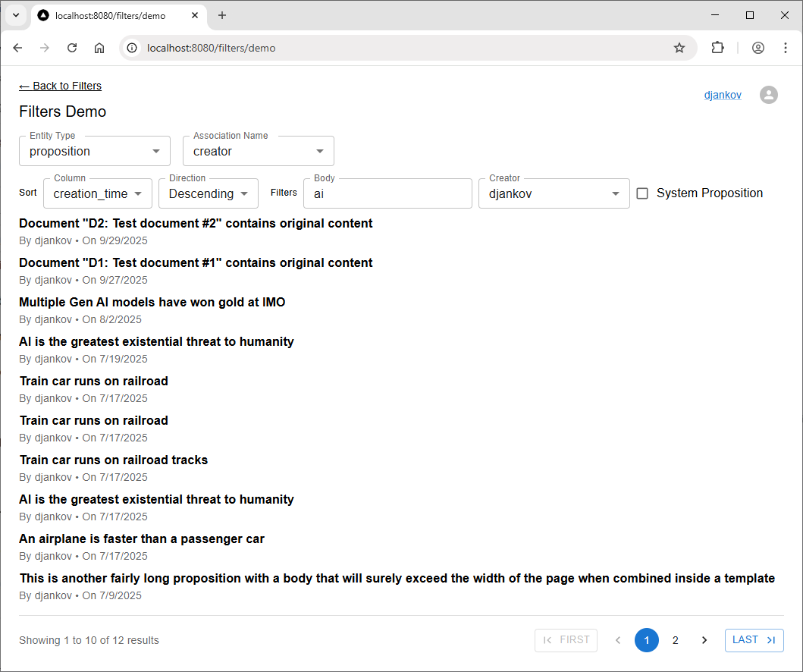Open the browser extensions puzzle icon
The height and width of the screenshot is (672, 803).
point(717,48)
